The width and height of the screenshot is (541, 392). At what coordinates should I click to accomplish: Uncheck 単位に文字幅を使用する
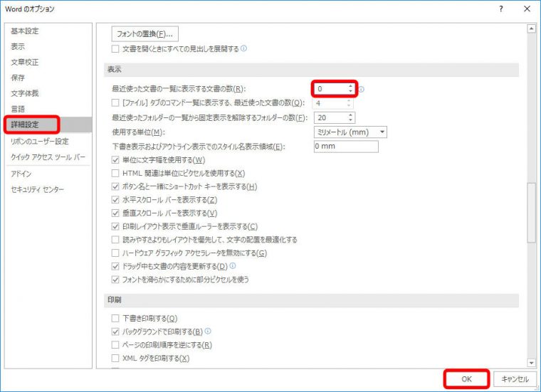click(x=115, y=160)
